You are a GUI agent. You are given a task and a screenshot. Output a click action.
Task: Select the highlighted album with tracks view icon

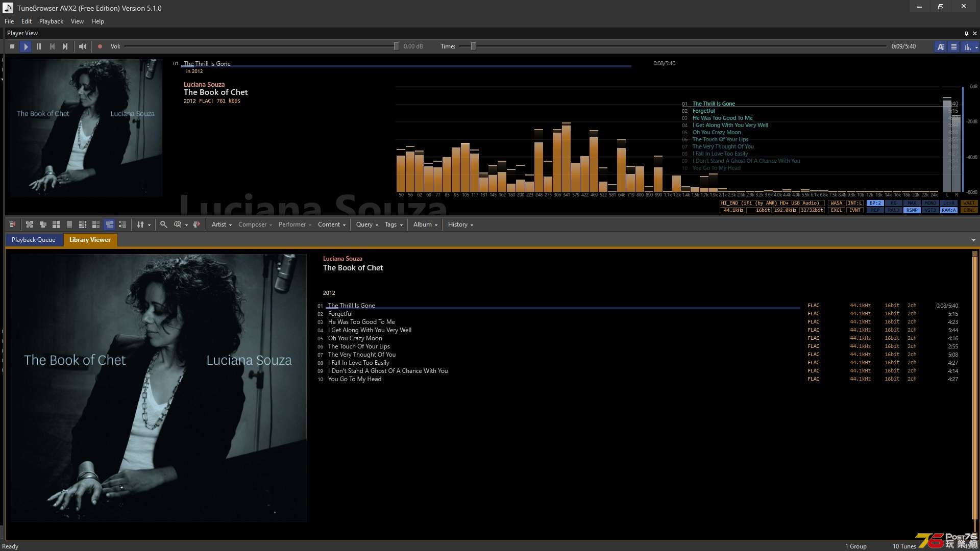point(109,224)
